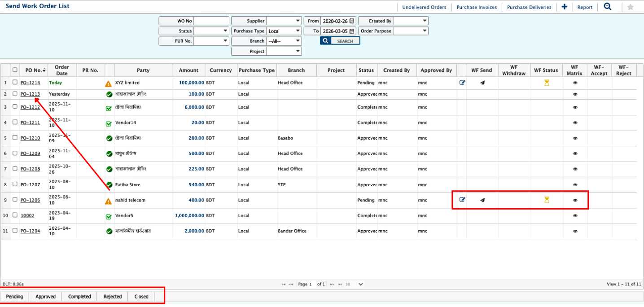The image size is (644, 307).
Task: Click next page arrow in pager
Action: click(332, 284)
